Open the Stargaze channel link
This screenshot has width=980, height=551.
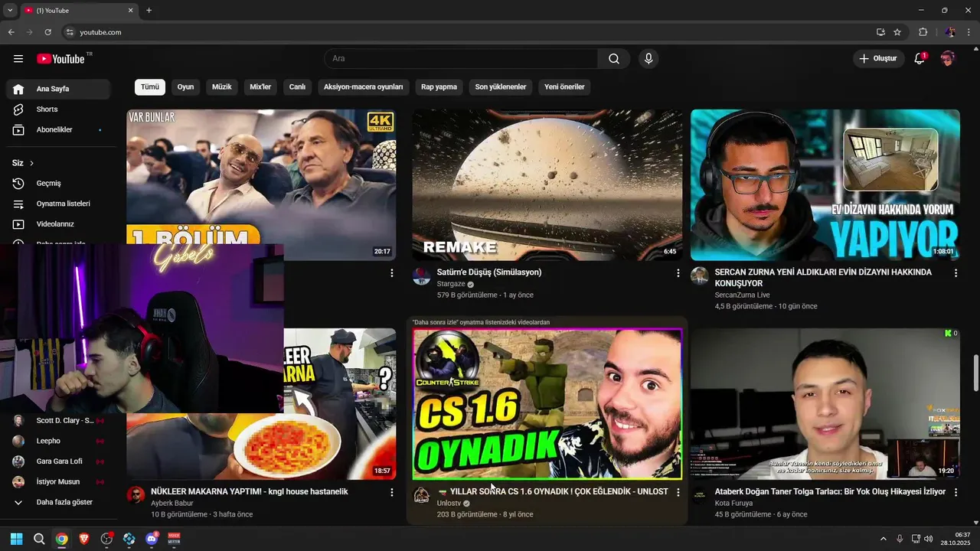click(x=452, y=284)
